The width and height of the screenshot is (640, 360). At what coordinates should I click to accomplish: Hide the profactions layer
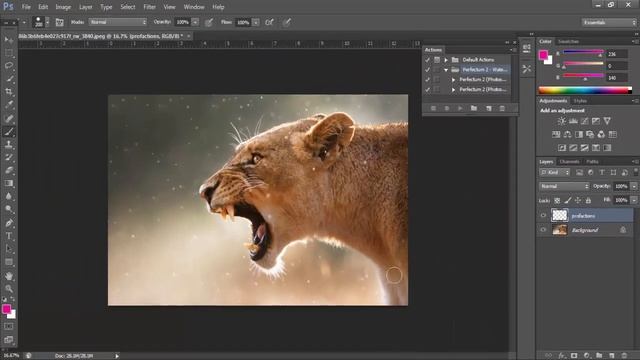[x=543, y=216]
